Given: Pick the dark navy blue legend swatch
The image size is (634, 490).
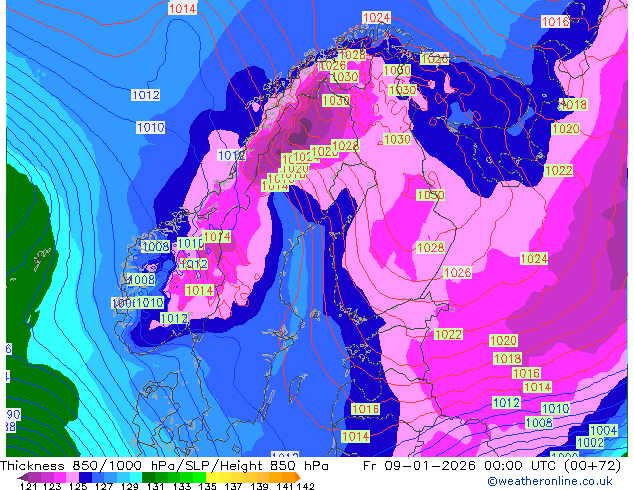Looking at the screenshot, I should (85, 477).
